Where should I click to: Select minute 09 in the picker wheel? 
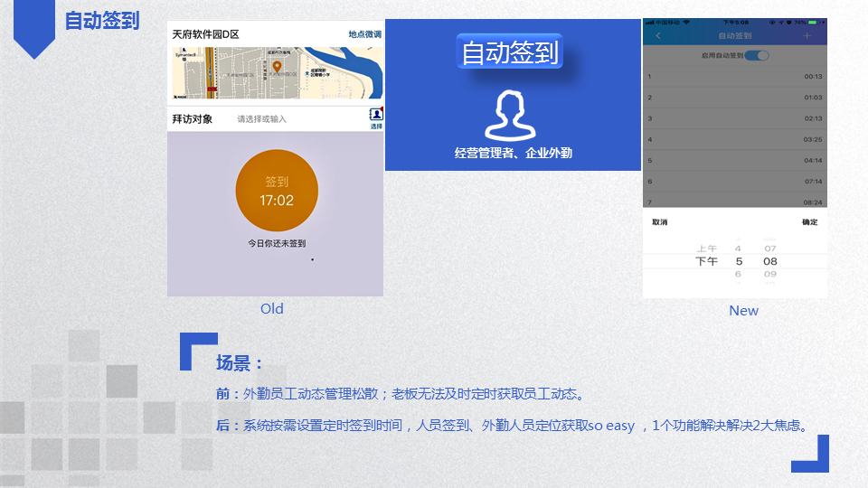769,274
